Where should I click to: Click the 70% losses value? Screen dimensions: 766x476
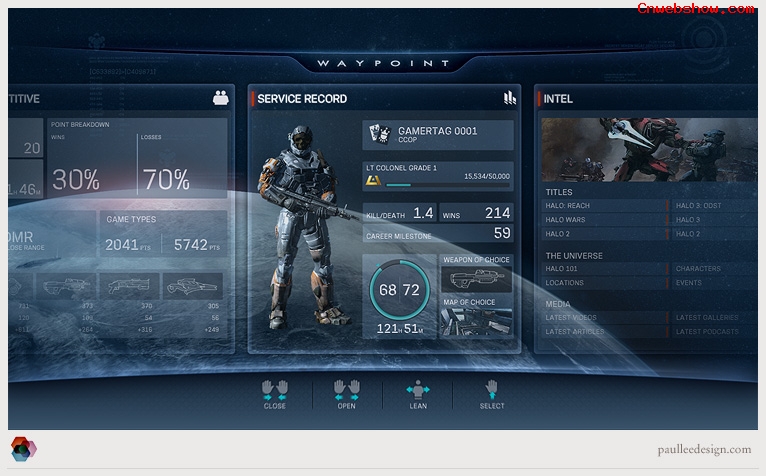(166, 179)
